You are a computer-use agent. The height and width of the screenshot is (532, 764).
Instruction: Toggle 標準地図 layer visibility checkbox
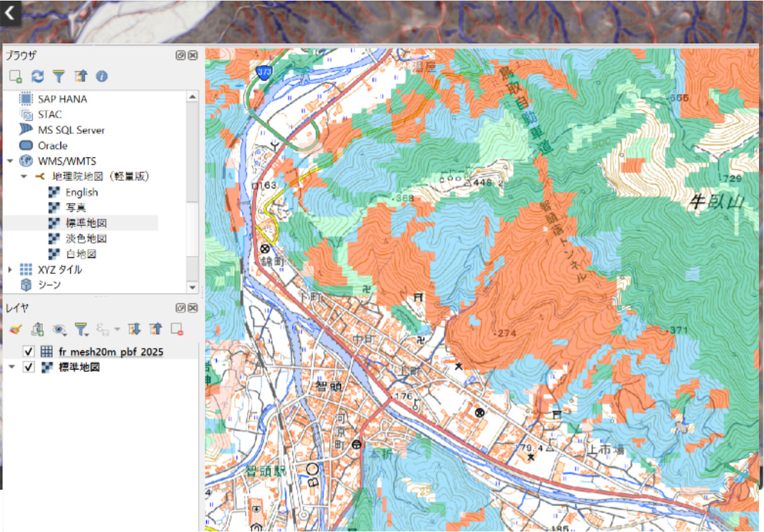tap(28, 367)
